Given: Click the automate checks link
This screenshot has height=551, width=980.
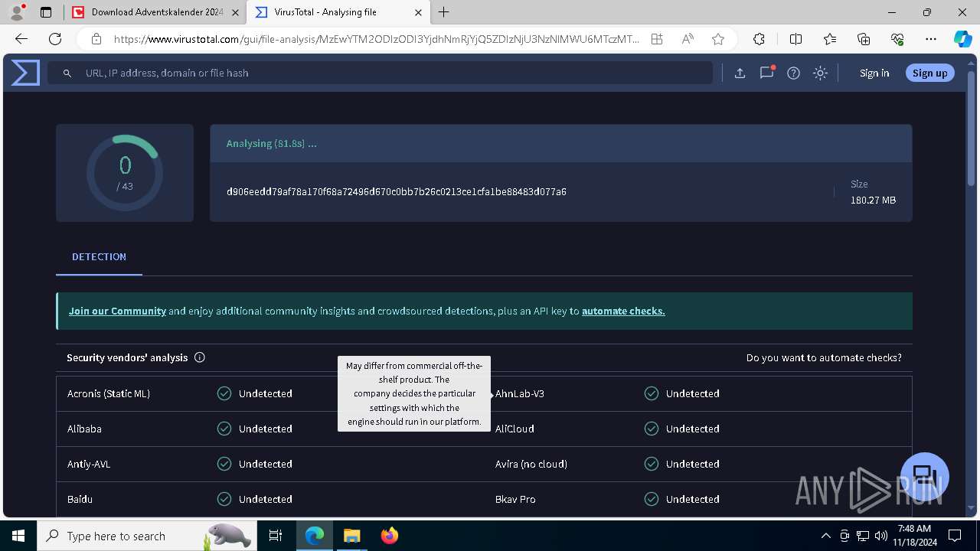Looking at the screenshot, I should tap(623, 311).
